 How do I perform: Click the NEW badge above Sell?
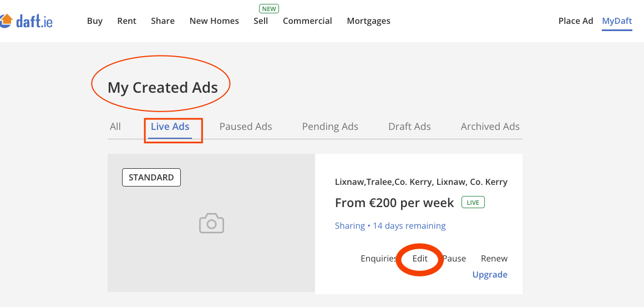coord(268,8)
